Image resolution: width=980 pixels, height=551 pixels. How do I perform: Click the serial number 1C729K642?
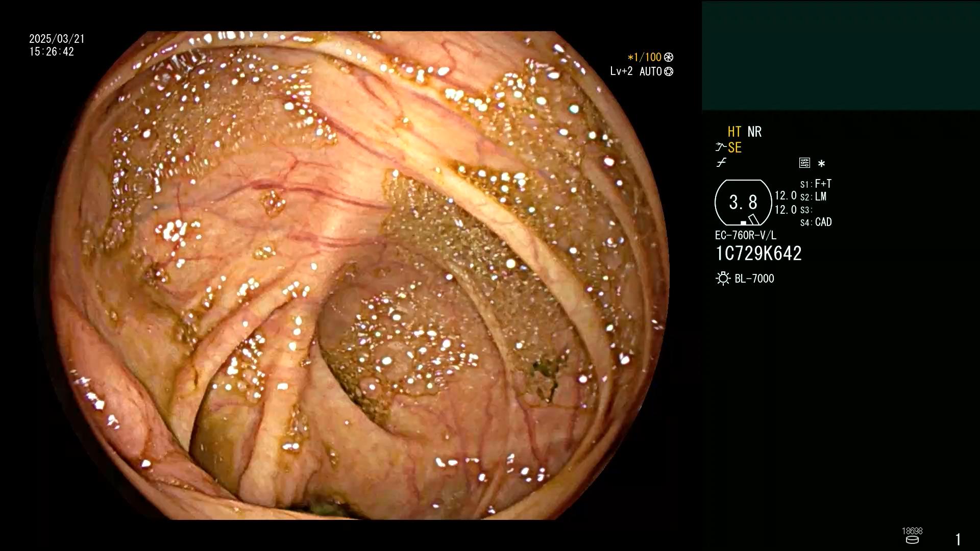tap(758, 254)
